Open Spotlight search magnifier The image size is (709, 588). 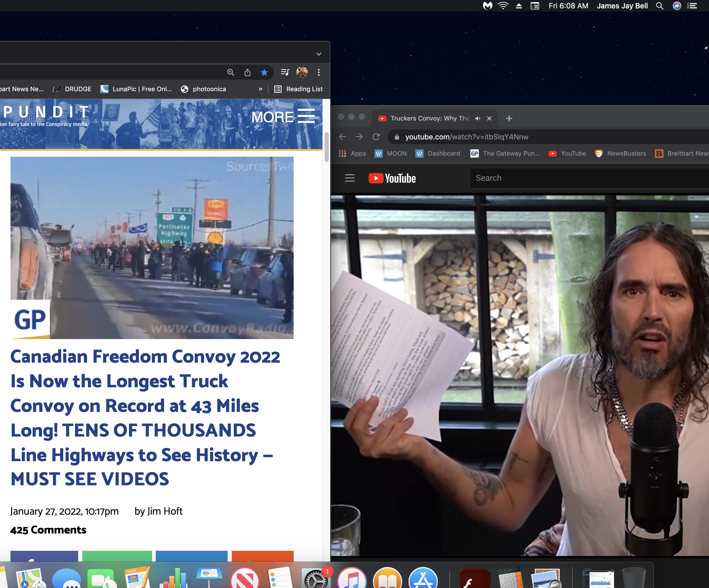click(659, 6)
